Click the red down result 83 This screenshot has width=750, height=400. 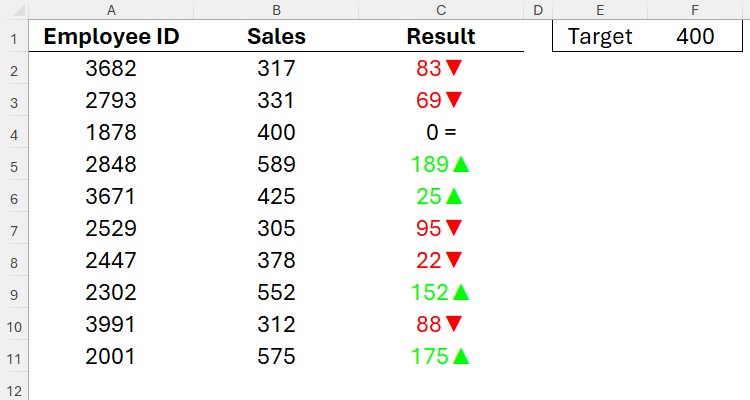click(x=440, y=69)
